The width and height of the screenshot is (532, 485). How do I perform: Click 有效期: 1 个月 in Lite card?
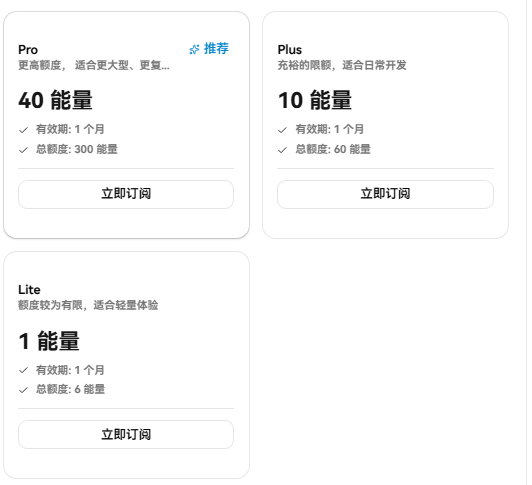[70, 370]
